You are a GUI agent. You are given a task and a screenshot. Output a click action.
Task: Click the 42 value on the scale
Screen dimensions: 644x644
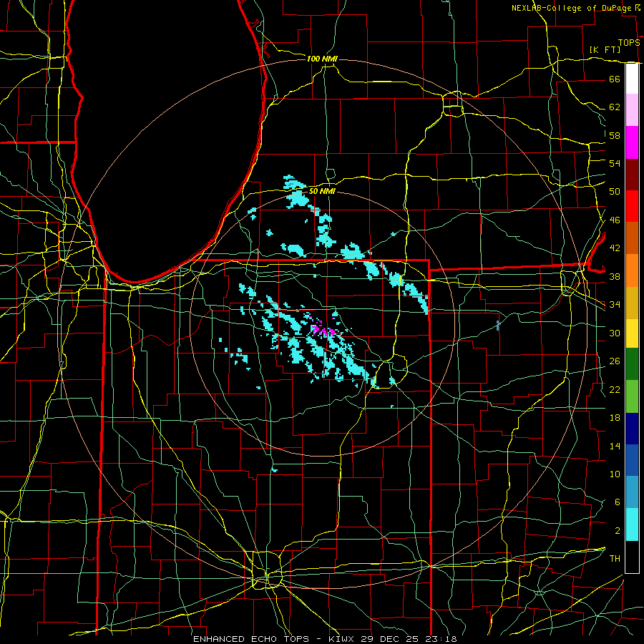click(x=615, y=248)
